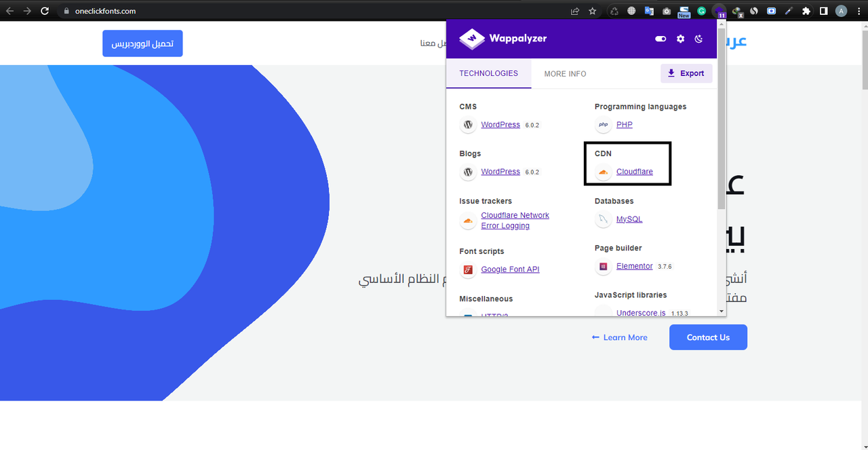Click the Databases category heading
868x450 pixels.
click(614, 201)
